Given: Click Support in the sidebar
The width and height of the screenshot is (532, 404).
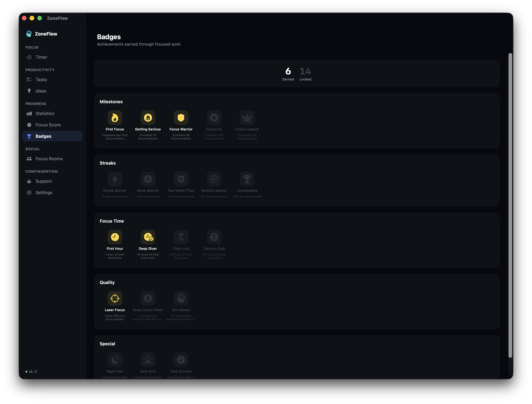Looking at the screenshot, I should (x=44, y=181).
